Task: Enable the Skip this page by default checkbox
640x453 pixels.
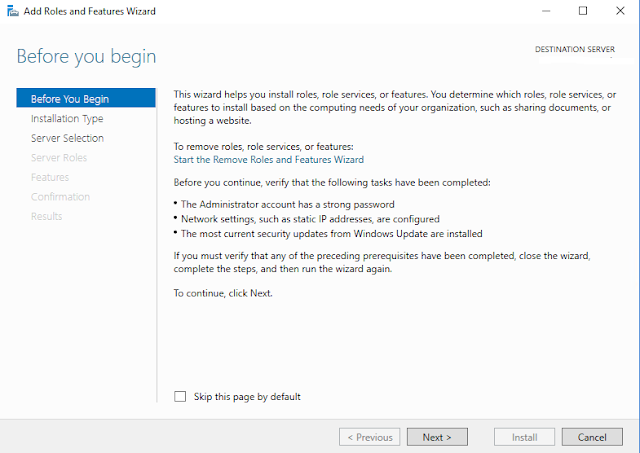Action: pos(180,396)
